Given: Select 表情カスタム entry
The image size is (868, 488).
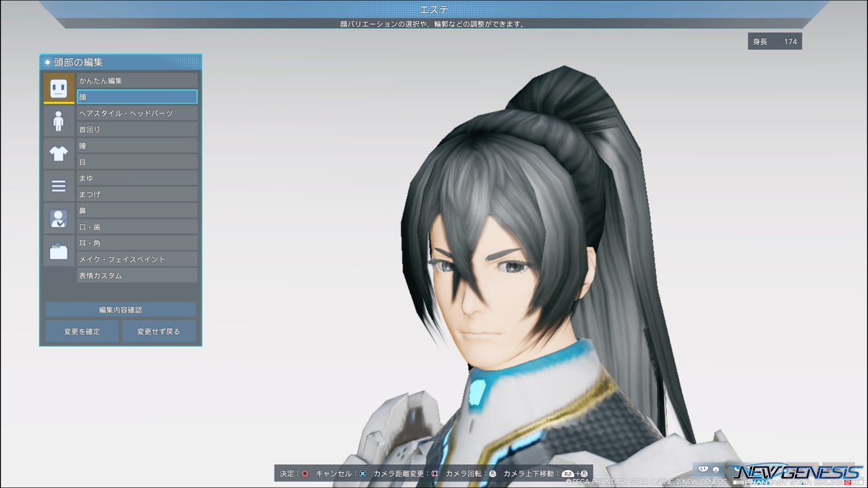Looking at the screenshot, I should (137, 275).
